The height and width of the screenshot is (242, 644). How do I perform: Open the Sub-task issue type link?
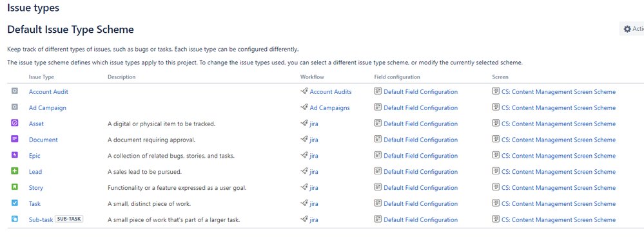[x=41, y=220]
